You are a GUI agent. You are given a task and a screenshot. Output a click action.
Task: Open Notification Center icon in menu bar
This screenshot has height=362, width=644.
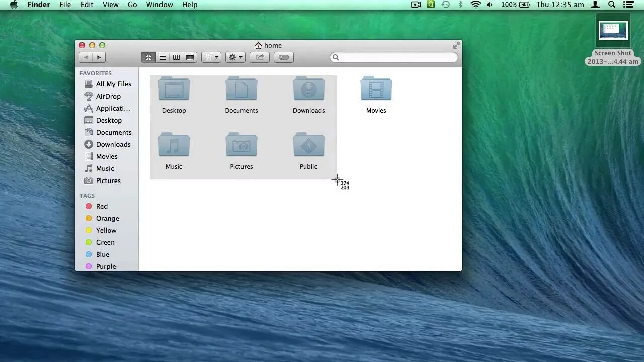point(628,5)
